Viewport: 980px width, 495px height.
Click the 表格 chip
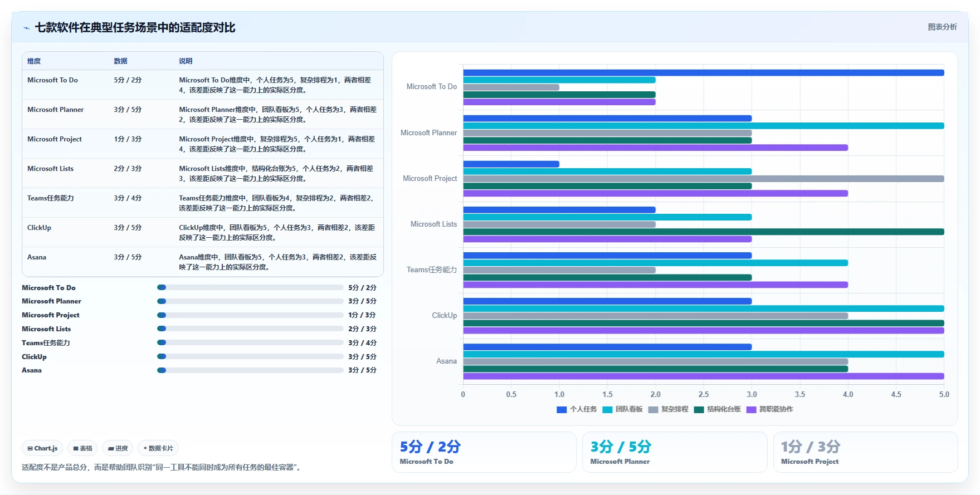82,448
